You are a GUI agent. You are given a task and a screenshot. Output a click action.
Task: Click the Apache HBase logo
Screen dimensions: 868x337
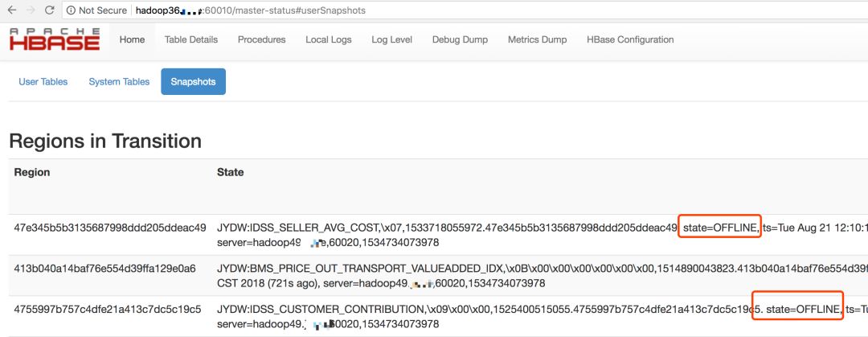(x=55, y=39)
